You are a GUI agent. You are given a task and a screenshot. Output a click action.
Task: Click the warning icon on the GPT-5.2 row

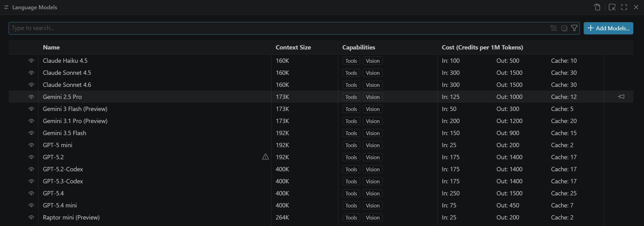[265, 157]
